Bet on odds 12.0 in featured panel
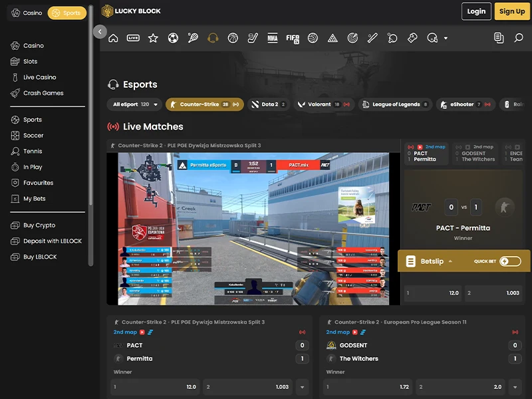The height and width of the screenshot is (399, 532). click(x=433, y=293)
